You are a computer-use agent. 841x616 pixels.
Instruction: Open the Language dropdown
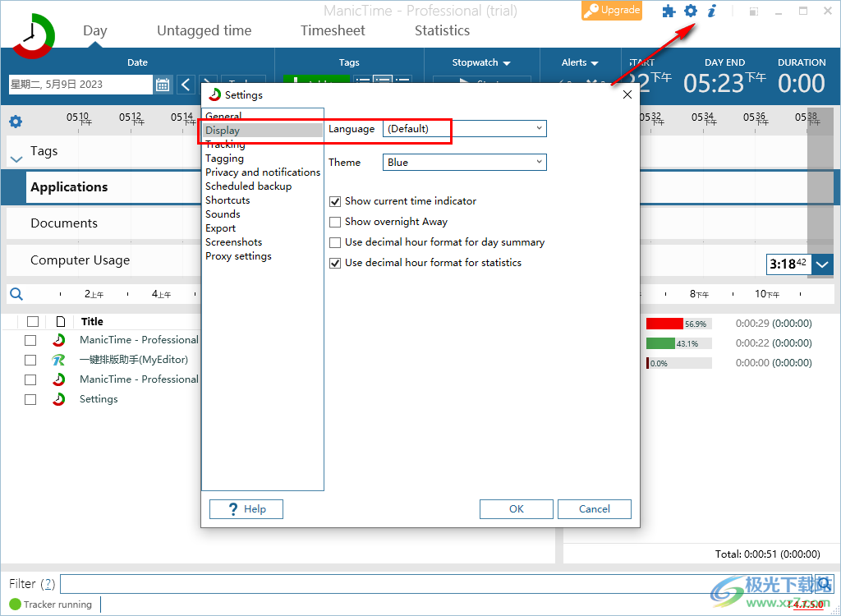(x=465, y=129)
